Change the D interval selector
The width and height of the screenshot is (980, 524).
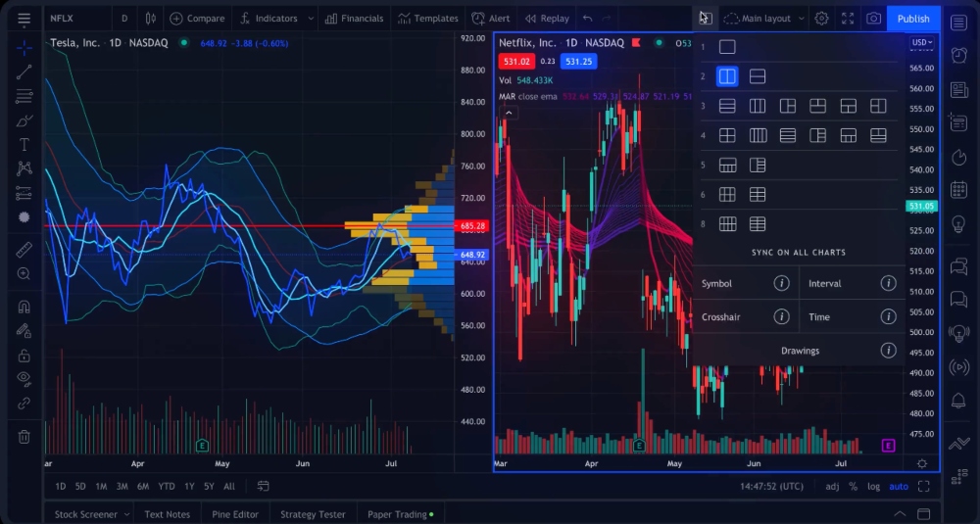[124, 19]
